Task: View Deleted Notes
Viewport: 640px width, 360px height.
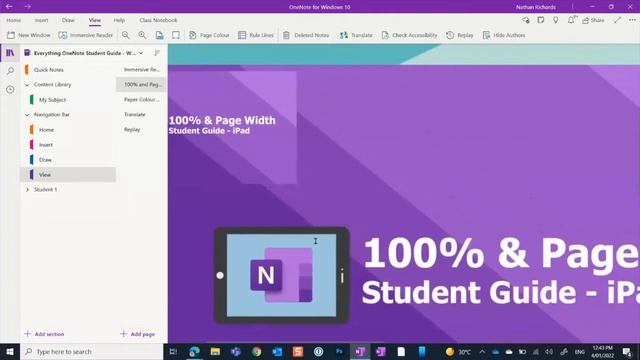Action: (306, 35)
